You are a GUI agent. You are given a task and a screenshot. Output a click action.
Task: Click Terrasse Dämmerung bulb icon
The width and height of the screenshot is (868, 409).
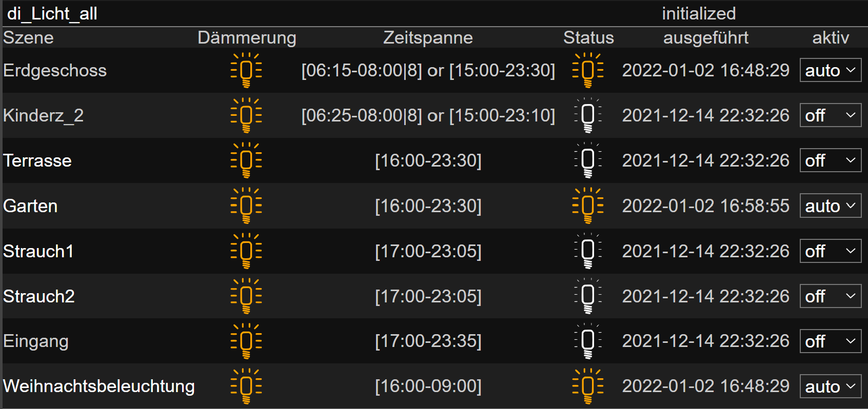coord(246,160)
